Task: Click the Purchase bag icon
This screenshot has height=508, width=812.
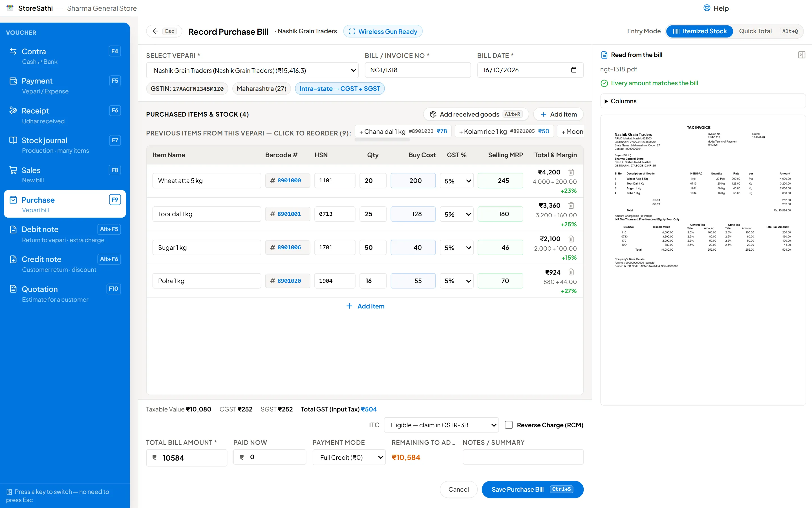Action: pyautogui.click(x=13, y=200)
